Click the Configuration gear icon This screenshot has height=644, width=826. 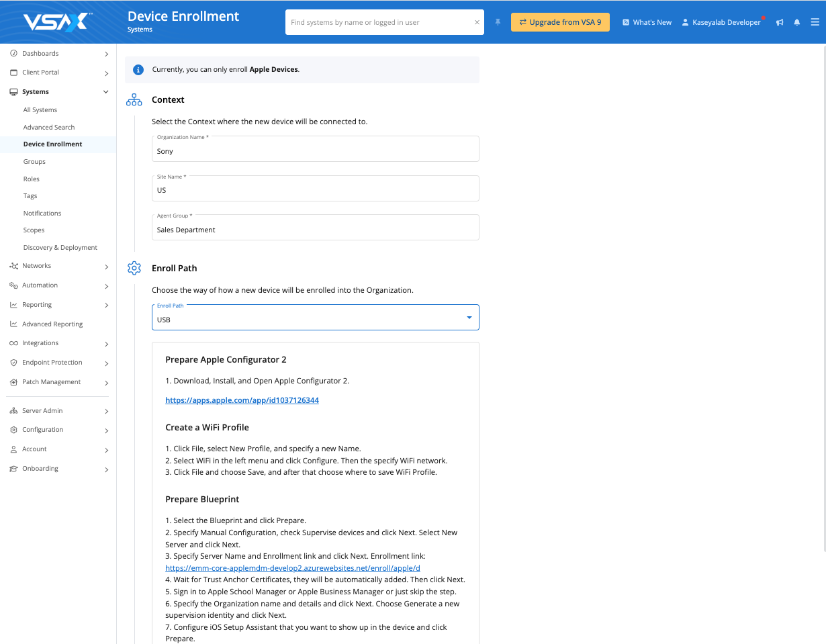[x=13, y=430]
